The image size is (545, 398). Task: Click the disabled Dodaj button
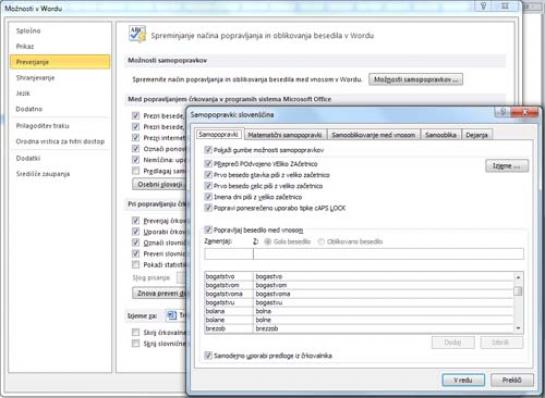click(x=453, y=342)
